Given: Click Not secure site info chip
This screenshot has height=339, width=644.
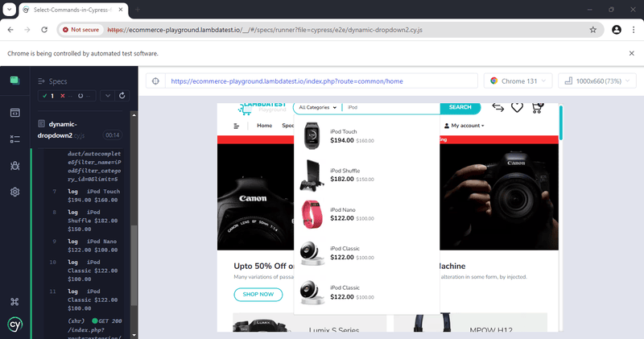Looking at the screenshot, I should [81, 30].
